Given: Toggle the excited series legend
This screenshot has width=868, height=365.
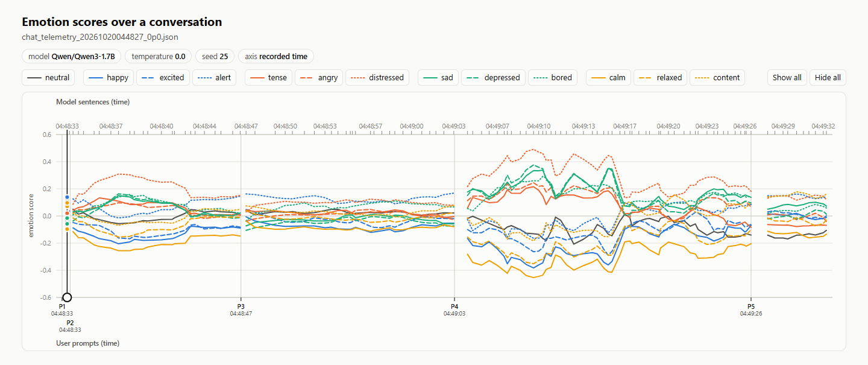Looking at the screenshot, I should (x=163, y=77).
